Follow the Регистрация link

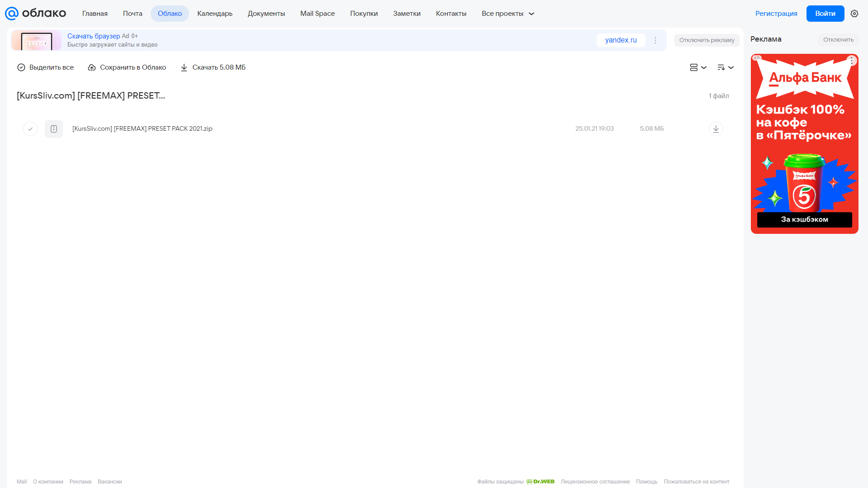[776, 14]
